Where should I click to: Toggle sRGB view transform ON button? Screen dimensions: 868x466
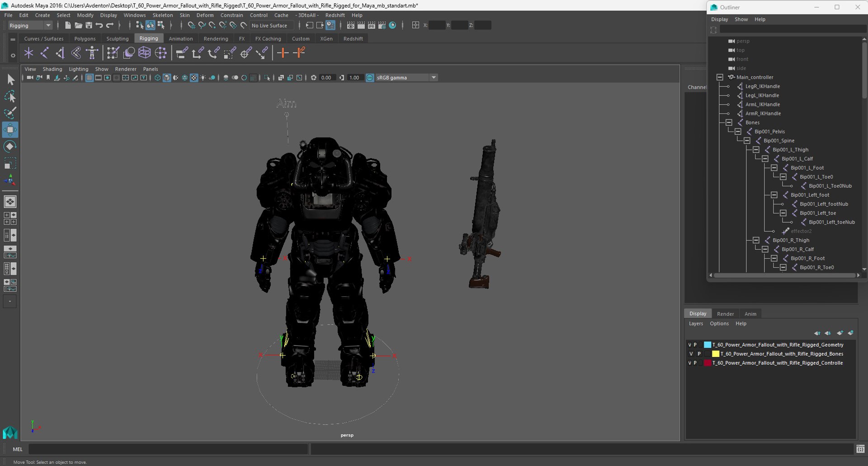[370, 78]
